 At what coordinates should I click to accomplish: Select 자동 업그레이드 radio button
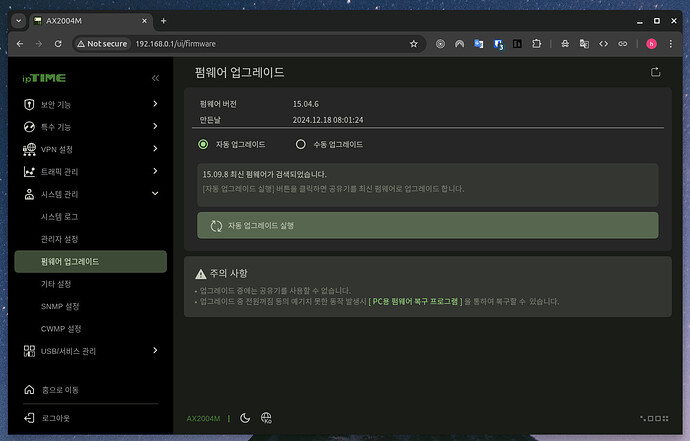tap(203, 144)
